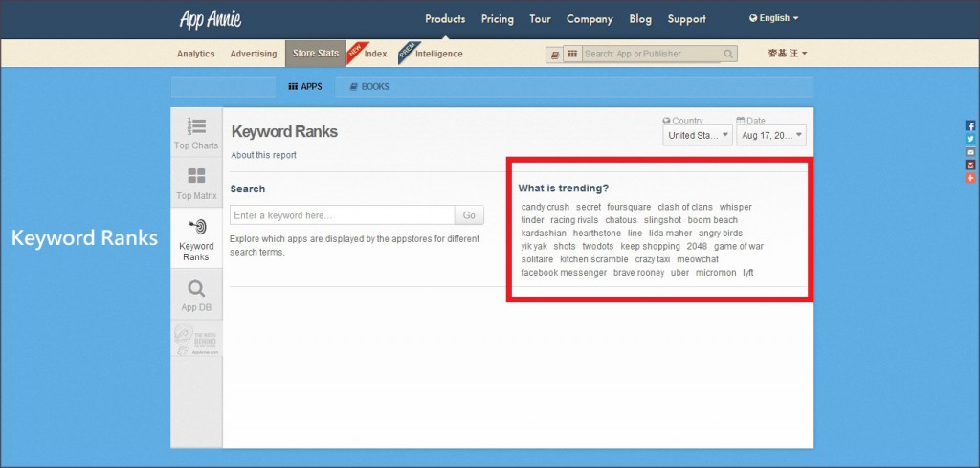This screenshot has width=980, height=468.
Task: Open the Top Matrix grid icon
Action: [196, 176]
